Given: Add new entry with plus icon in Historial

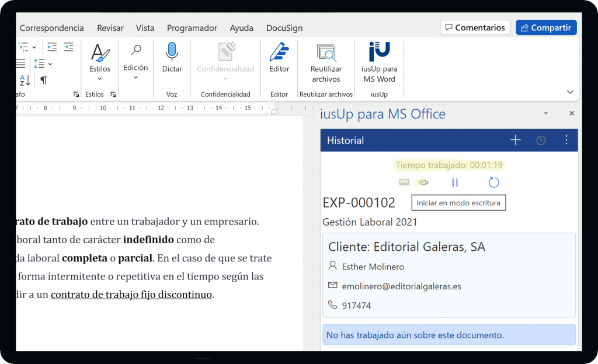Looking at the screenshot, I should (x=515, y=140).
